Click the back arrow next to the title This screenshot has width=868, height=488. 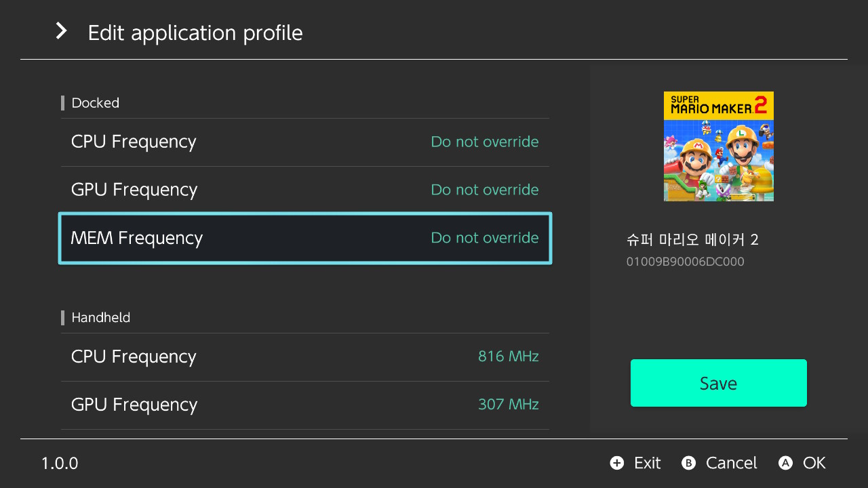[x=60, y=31]
